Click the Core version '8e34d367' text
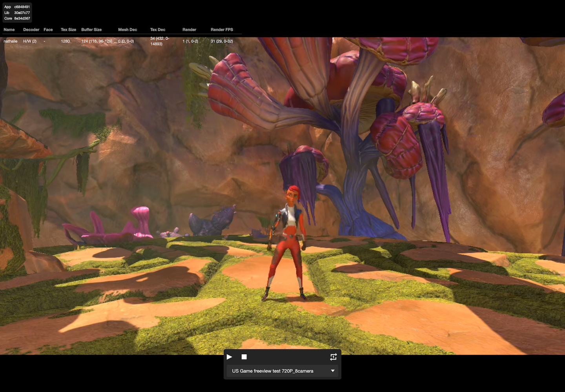 click(x=22, y=18)
